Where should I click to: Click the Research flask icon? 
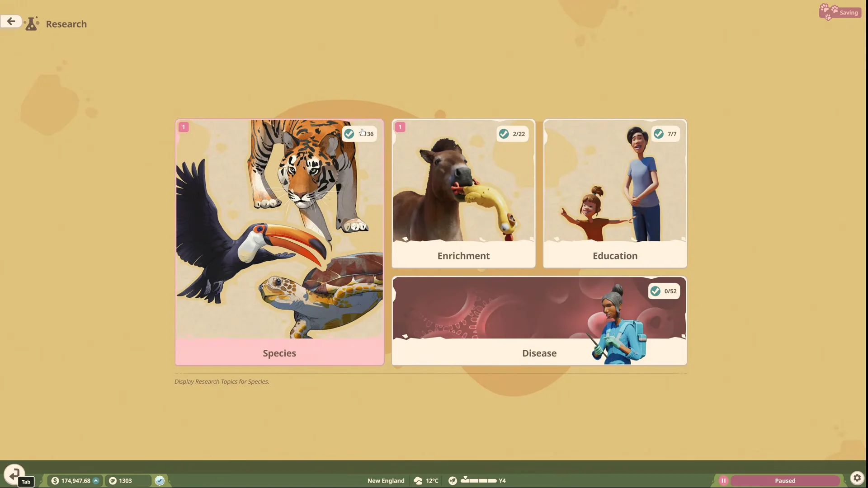coord(32,24)
